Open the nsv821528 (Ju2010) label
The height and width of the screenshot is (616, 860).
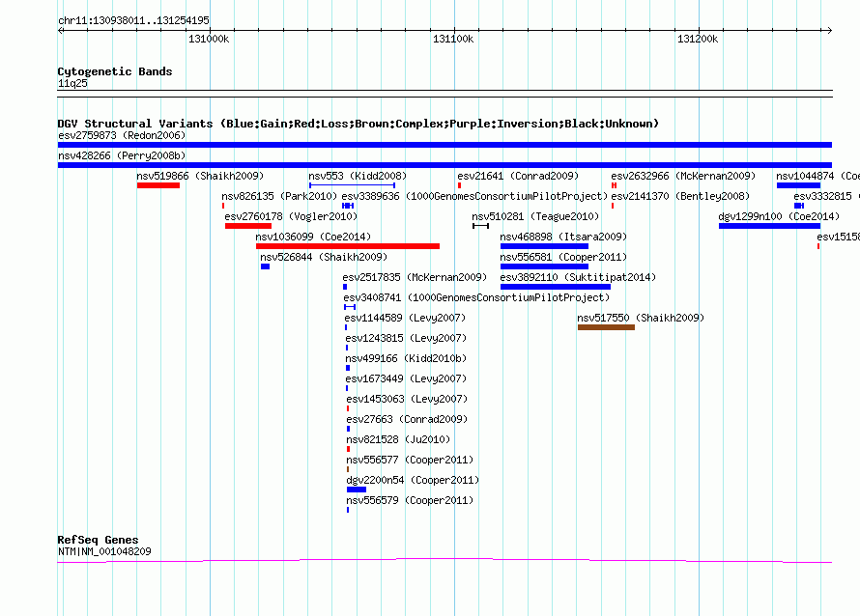398,439
